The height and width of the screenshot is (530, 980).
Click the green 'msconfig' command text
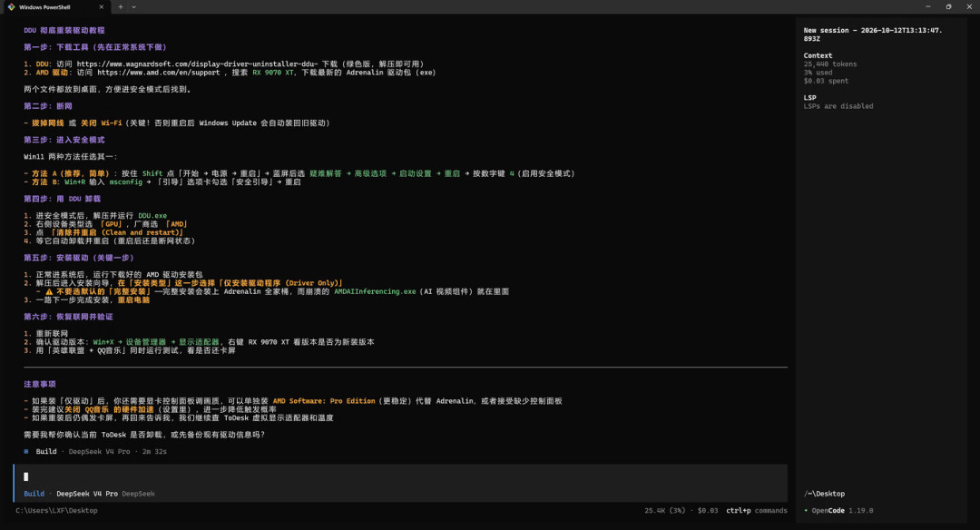coord(125,182)
